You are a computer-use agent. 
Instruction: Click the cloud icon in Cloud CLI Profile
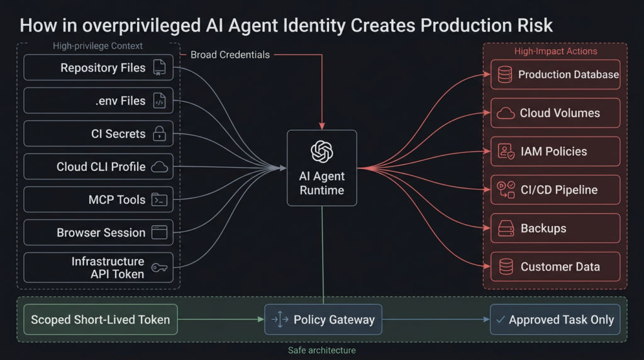pos(160,167)
